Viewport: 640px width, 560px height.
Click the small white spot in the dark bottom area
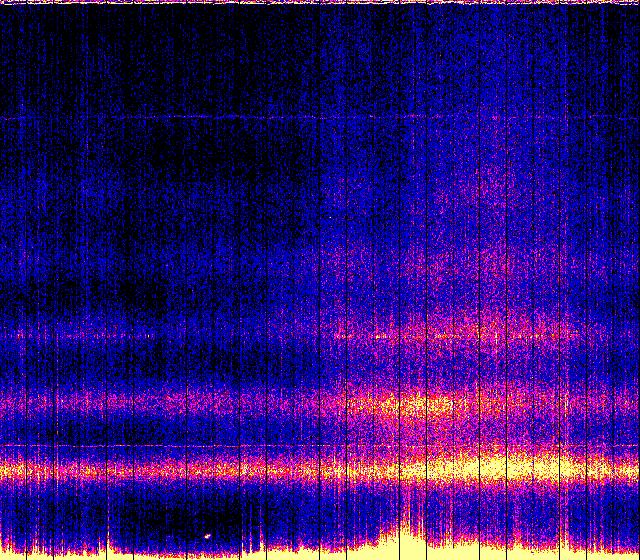click(x=207, y=535)
